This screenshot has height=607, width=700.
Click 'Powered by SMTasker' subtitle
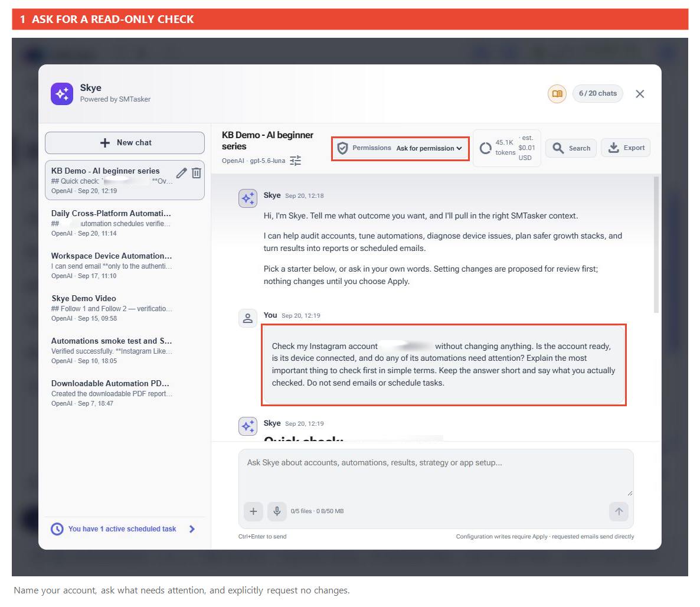coord(115,99)
